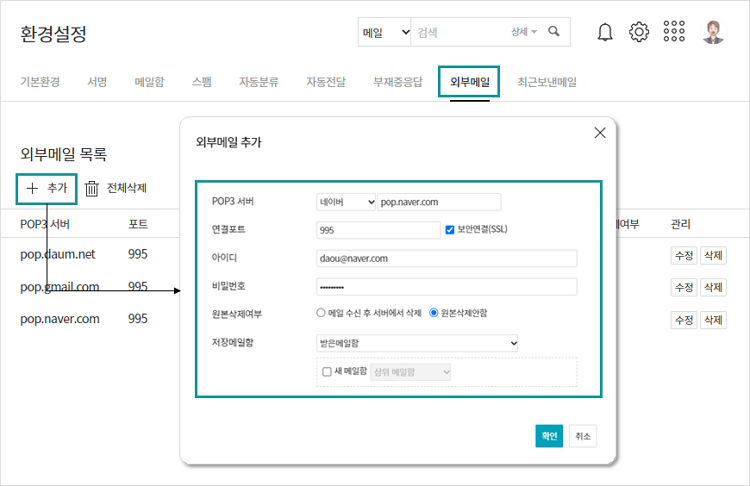The height and width of the screenshot is (486, 750).
Task: Open the 메일 search scope dropdown
Action: 385,32
